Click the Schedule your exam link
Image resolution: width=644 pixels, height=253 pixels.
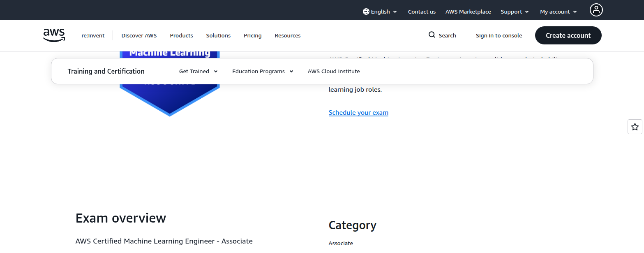pyautogui.click(x=358, y=112)
